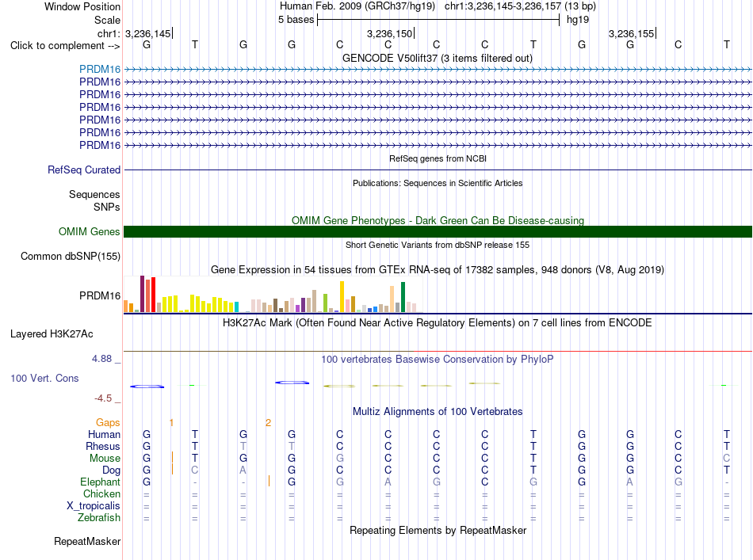Screen dimensions: 753x560
Task: Click the RepeatMasker track label
Action: point(87,541)
